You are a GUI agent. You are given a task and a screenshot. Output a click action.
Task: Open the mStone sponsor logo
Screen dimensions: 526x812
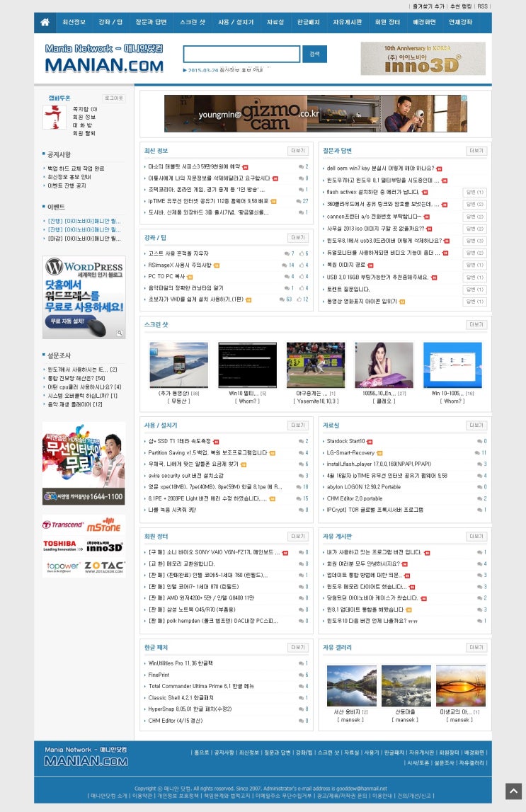tap(103, 525)
